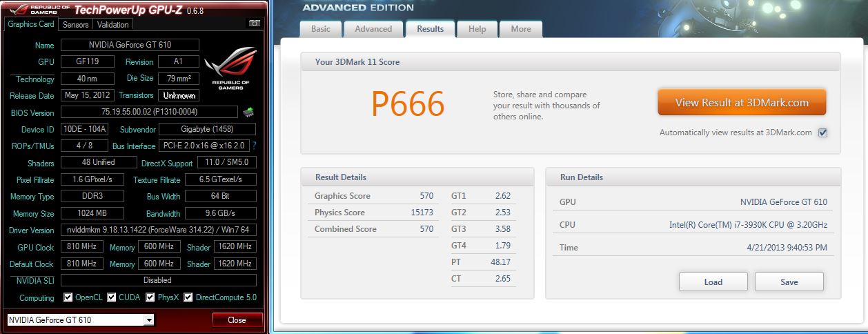Click the Pixel Fillrate field 1.6 GPixel/s
The image size is (868, 334).
click(x=92, y=179)
